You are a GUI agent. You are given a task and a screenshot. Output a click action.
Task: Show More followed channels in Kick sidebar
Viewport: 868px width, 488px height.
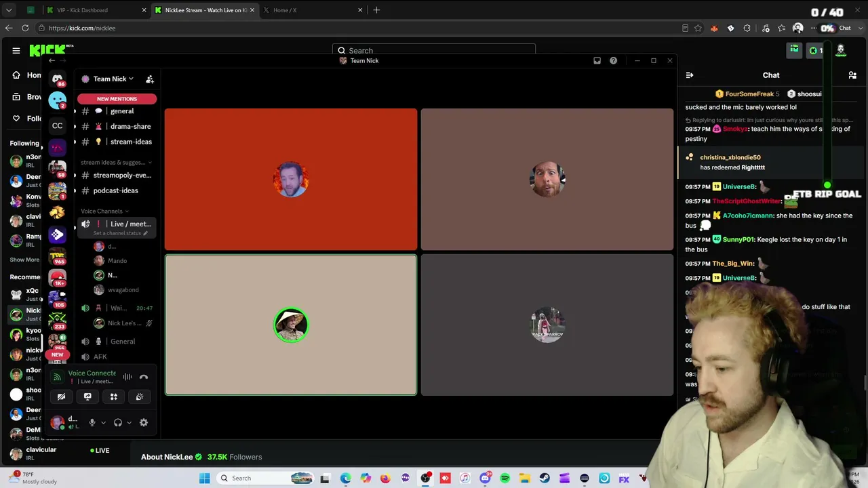coord(24,260)
